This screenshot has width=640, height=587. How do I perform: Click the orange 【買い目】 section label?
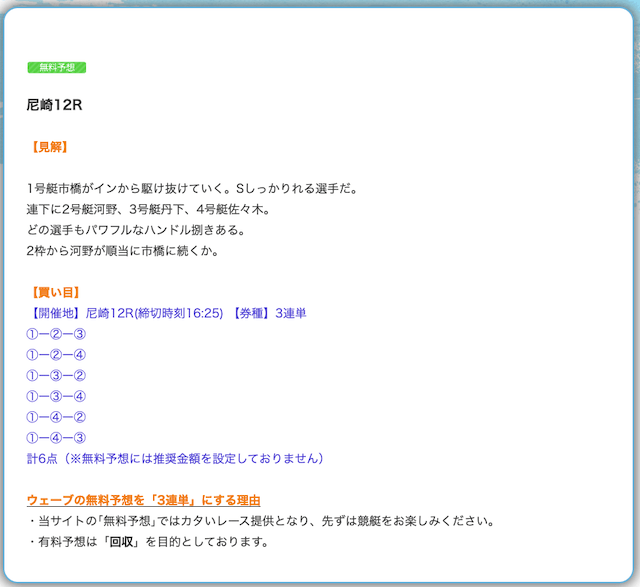click(56, 293)
